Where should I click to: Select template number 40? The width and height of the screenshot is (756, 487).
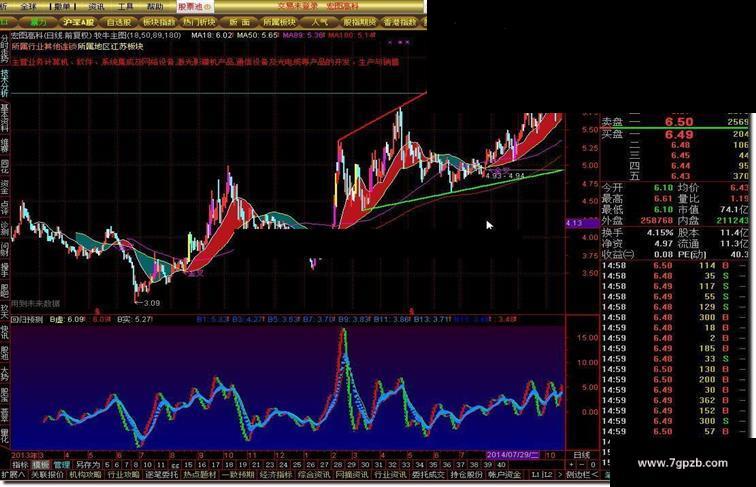501,465
